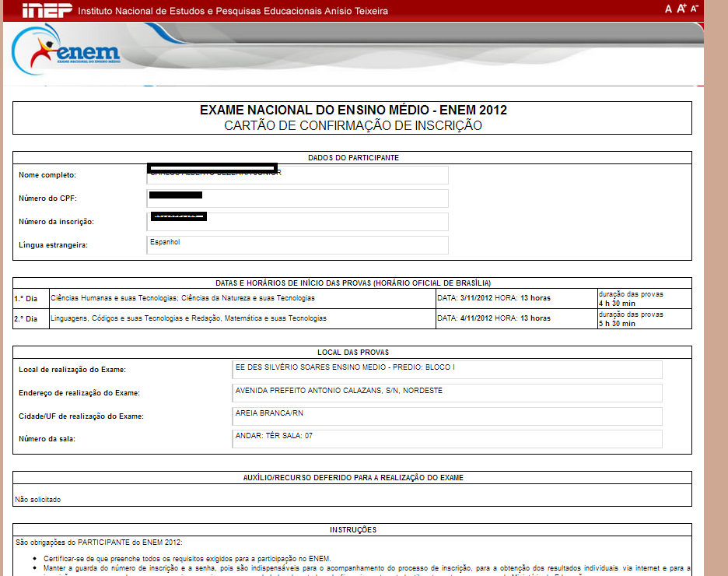Click the Cidade/UF de realização label
Screen dimensions: 728x576
81,416
